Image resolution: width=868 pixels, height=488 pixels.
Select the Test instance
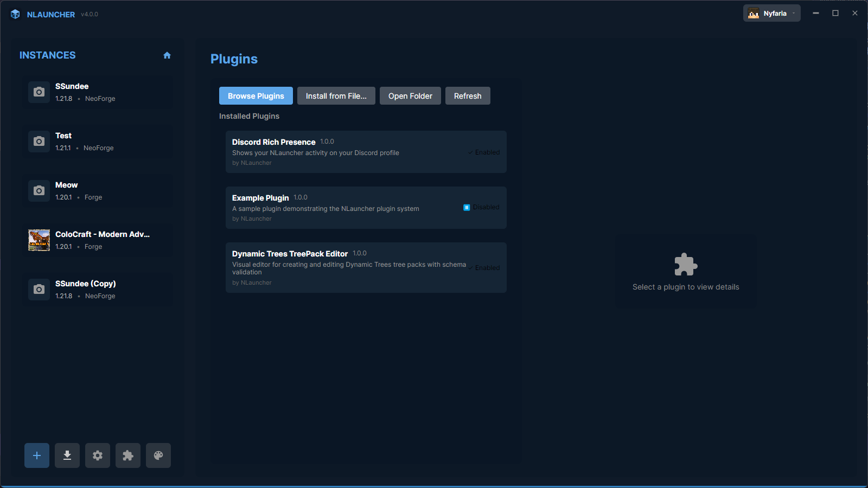(98, 141)
